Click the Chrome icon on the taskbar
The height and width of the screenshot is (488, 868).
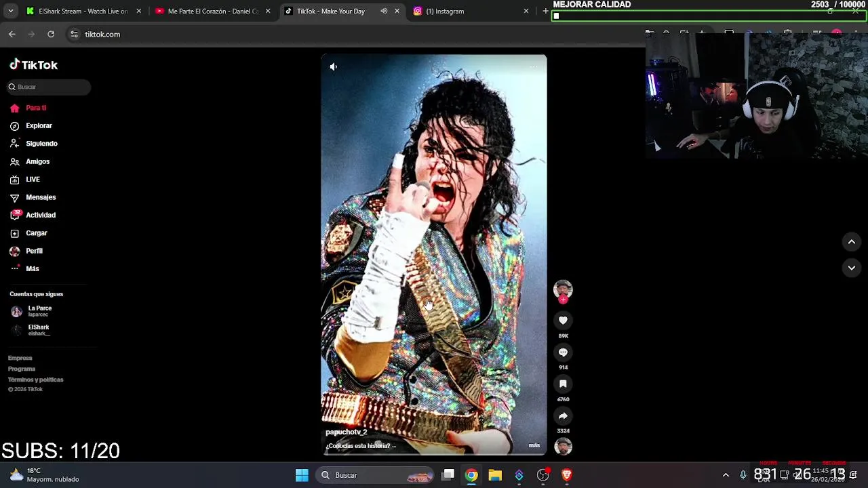click(471, 475)
